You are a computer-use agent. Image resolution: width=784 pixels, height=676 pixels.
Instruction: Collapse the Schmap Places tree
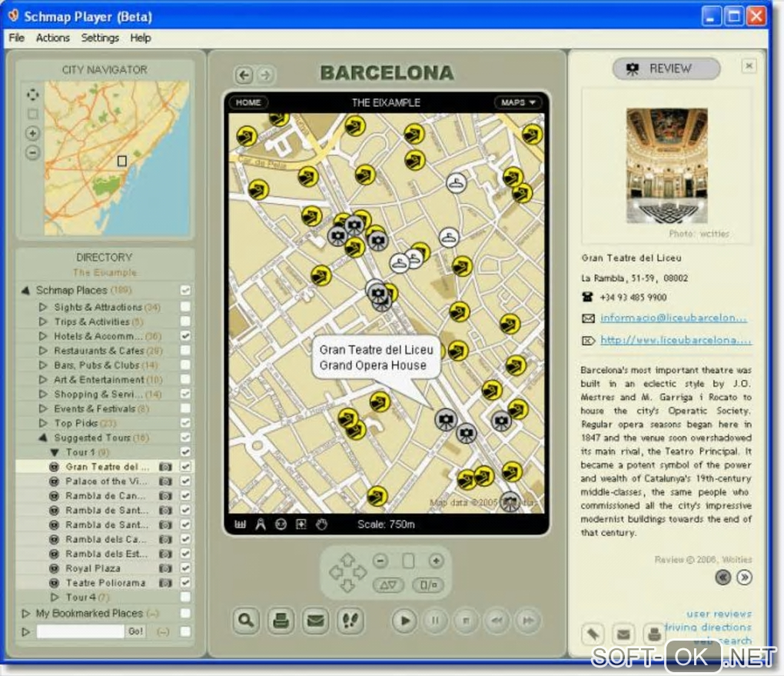[x=25, y=290]
